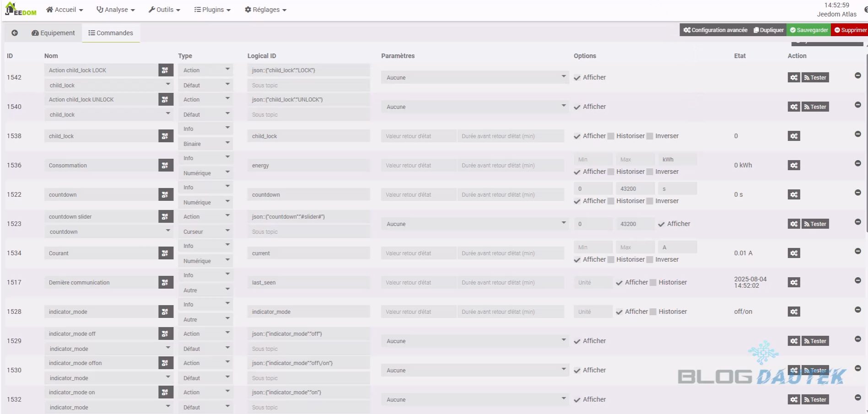Click the Jeedom logo

(x=21, y=9)
